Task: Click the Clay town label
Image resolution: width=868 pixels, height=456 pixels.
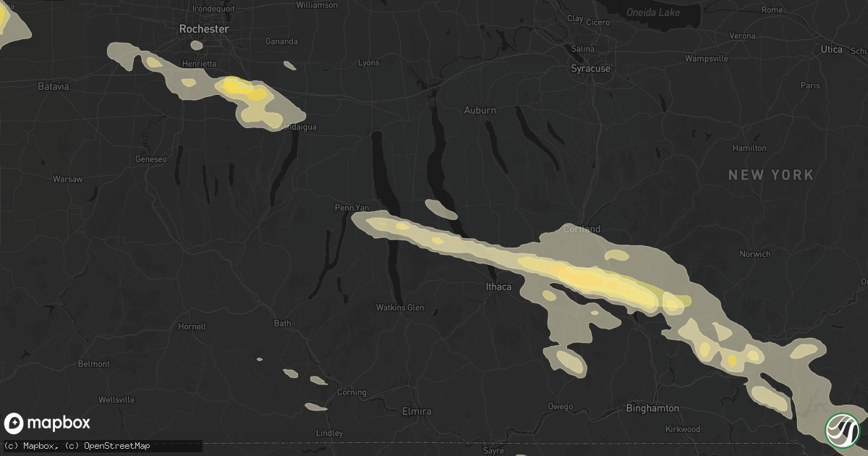Action: pos(575,18)
